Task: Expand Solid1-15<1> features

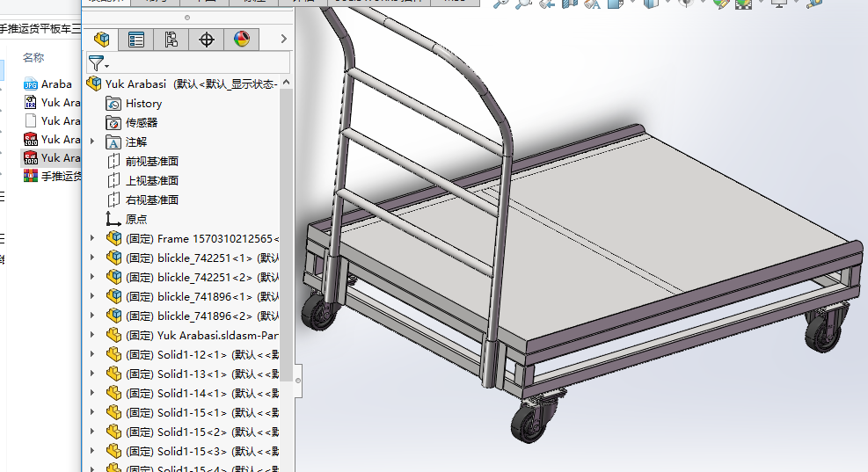Action: click(x=92, y=412)
